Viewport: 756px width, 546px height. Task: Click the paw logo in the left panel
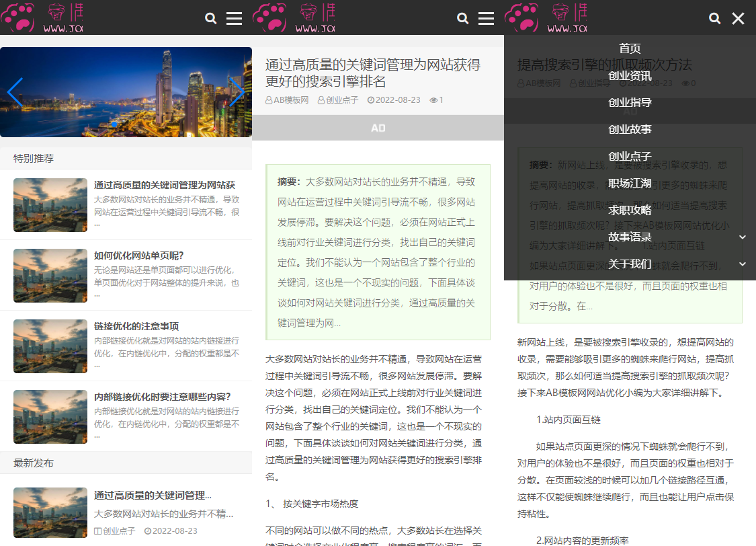[x=18, y=17]
